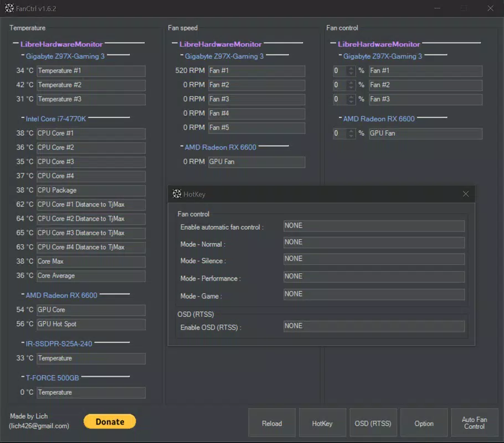The image size is (504, 443).
Task: Edit Fan #1 name in Fan control
Action: [x=425, y=71]
